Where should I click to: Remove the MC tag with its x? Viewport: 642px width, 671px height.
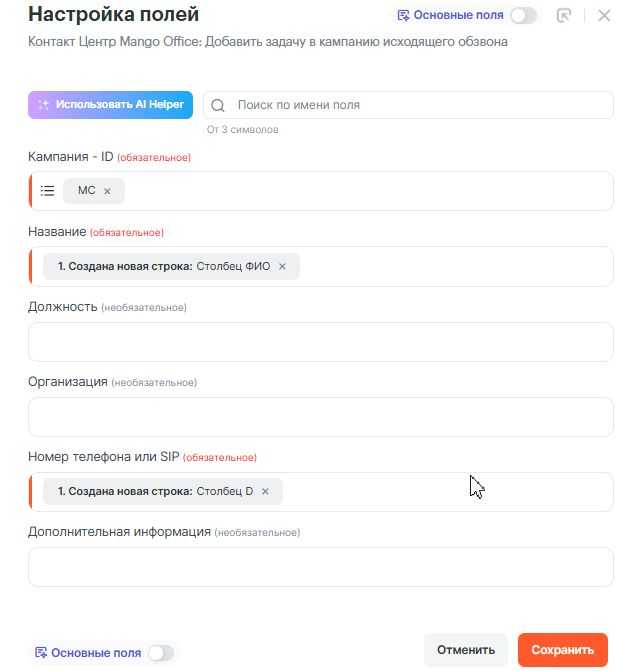tap(107, 191)
